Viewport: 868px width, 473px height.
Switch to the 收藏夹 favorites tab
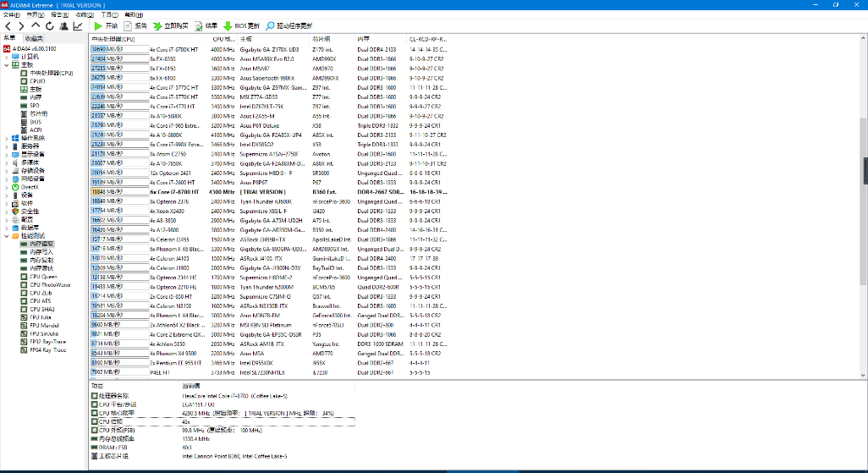click(x=33, y=39)
